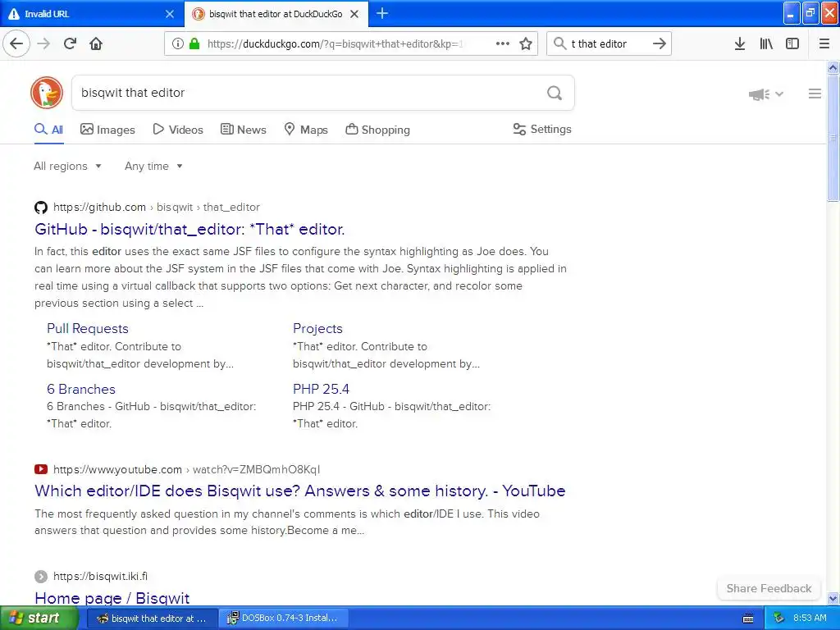
Task: Open Home page / Bisqwit result
Action: (112, 598)
